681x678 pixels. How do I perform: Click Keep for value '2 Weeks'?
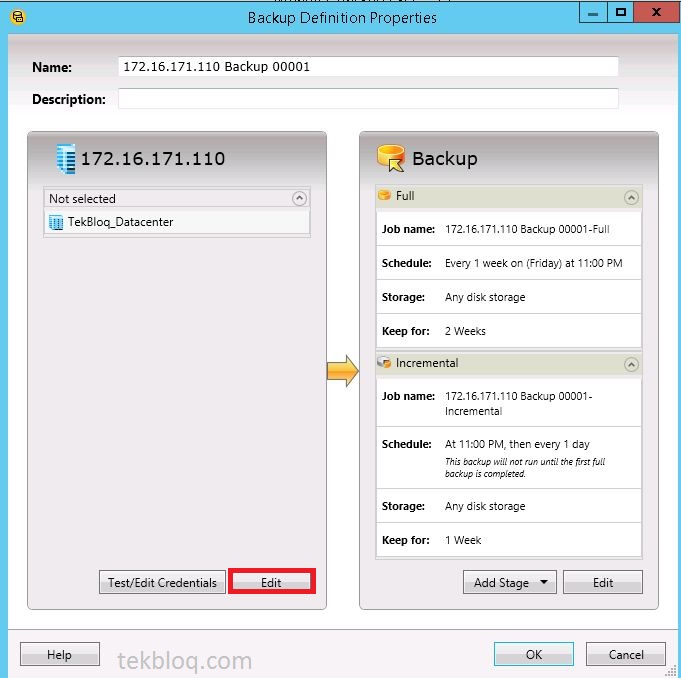[x=465, y=331]
